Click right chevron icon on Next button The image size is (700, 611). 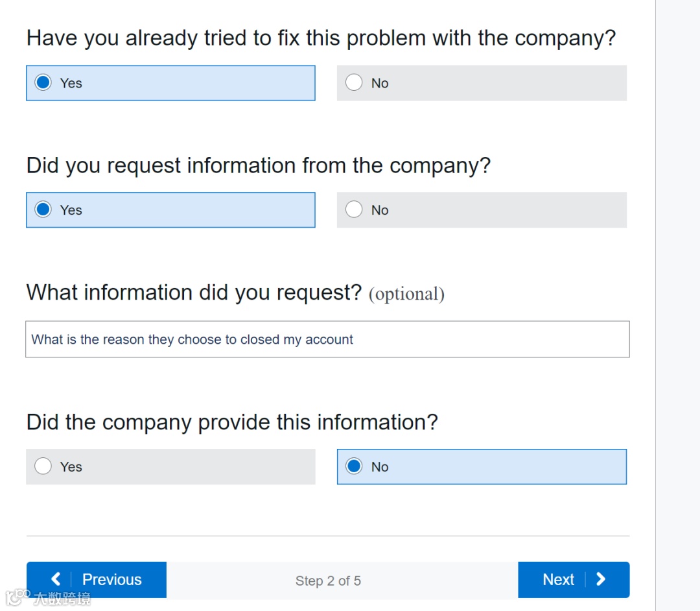tap(601, 579)
